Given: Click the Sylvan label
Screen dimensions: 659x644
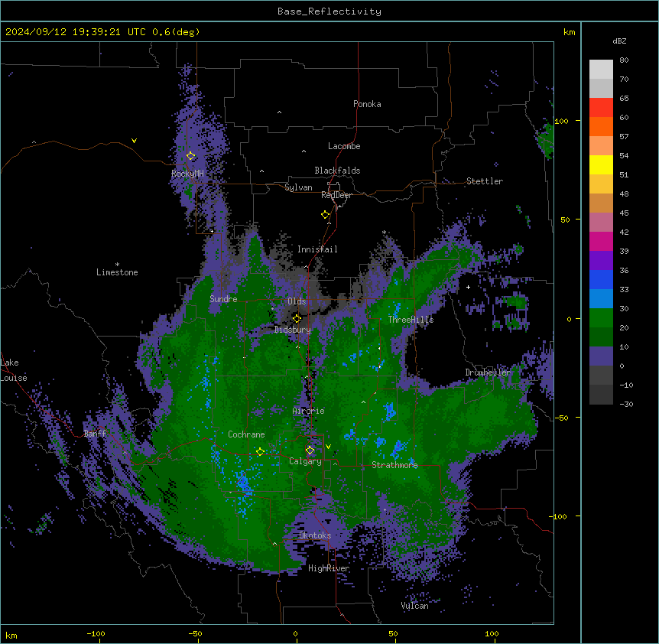Looking at the screenshot, I should (x=298, y=187).
